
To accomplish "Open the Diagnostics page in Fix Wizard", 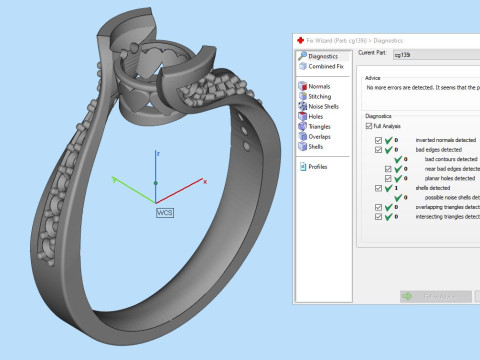I will pos(323,56).
